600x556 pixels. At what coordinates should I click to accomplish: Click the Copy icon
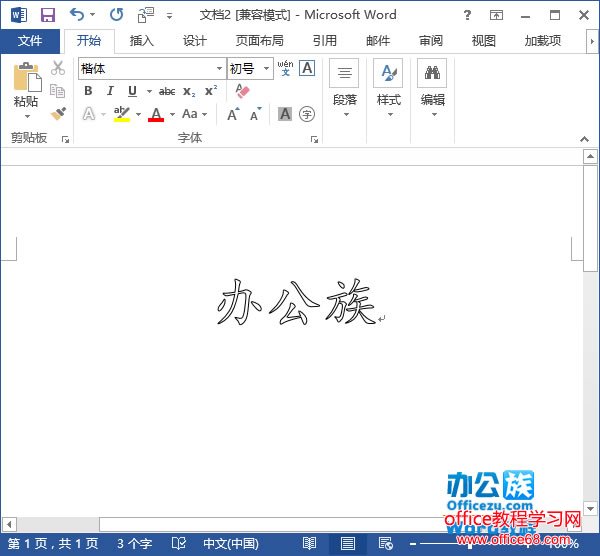[x=57, y=91]
